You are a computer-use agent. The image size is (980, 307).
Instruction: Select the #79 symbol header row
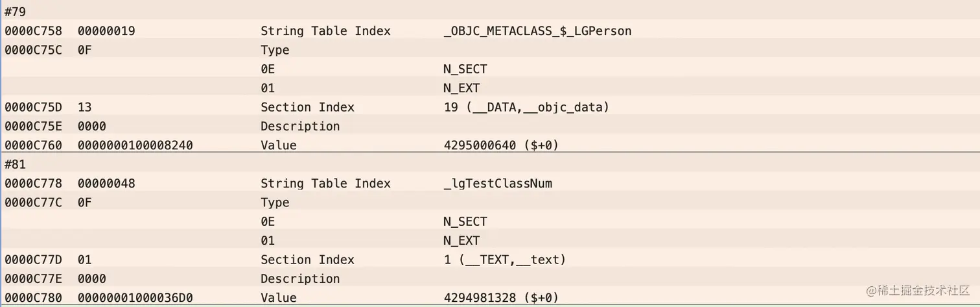(x=14, y=12)
